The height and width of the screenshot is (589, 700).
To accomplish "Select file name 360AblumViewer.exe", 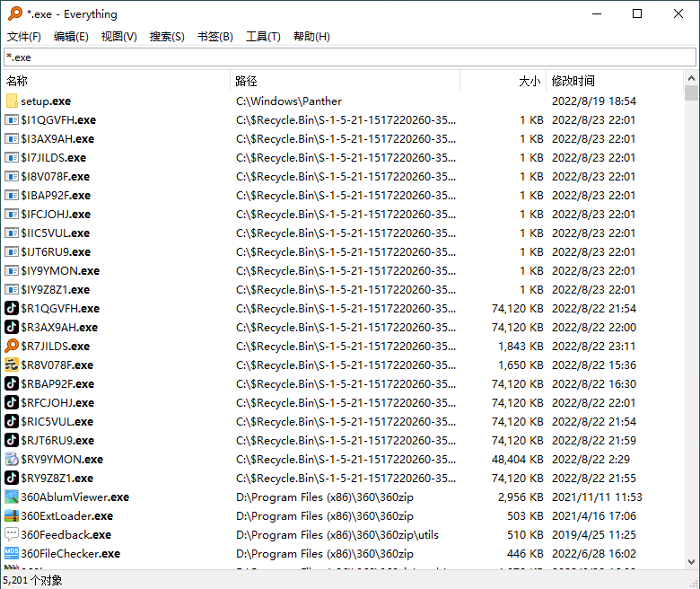I will point(75,497).
